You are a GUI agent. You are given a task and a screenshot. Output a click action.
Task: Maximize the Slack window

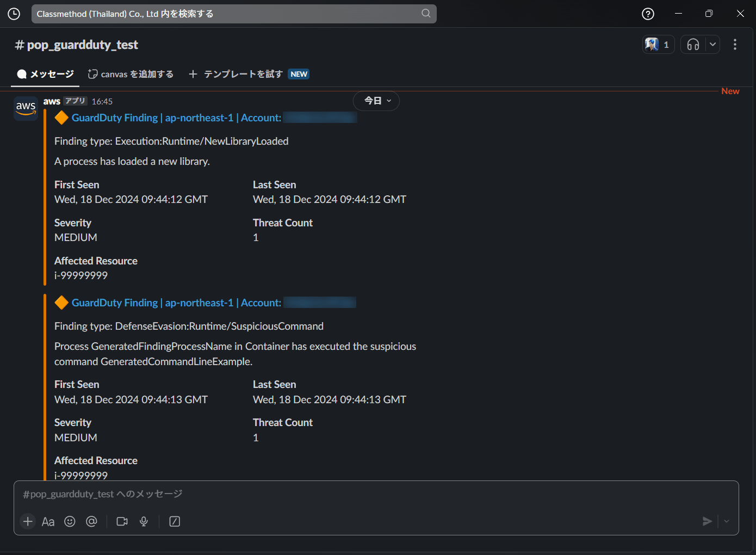coord(709,14)
